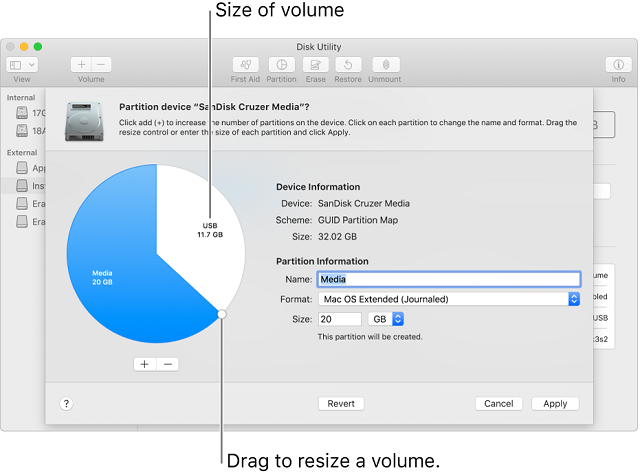Click the yellow minimize window button
Image resolution: width=640 pixels, height=473 pixels.
tap(24, 47)
